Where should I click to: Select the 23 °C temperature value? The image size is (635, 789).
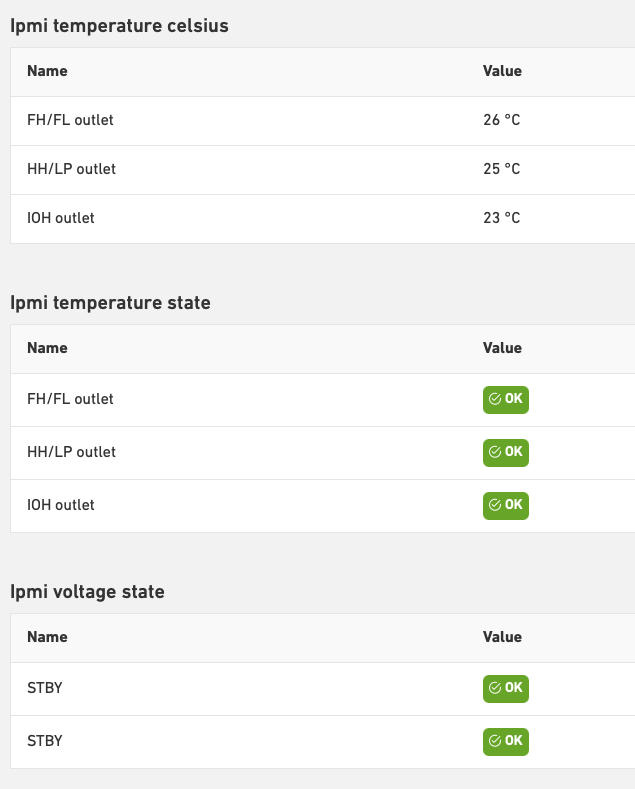coord(501,218)
